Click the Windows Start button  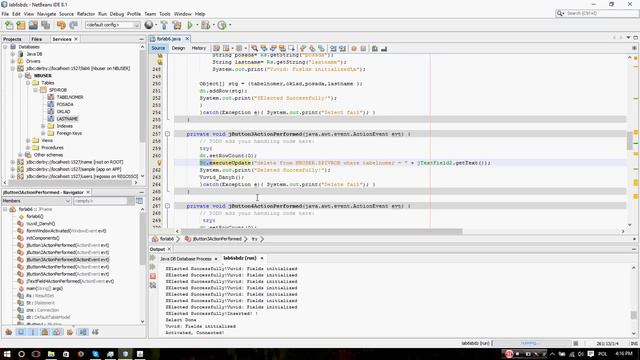coord(7,354)
